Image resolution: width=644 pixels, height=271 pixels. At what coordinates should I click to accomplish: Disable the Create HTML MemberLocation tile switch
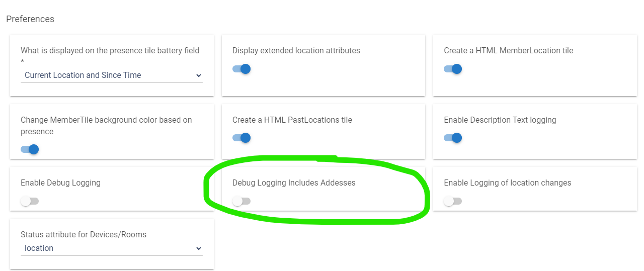(x=453, y=69)
